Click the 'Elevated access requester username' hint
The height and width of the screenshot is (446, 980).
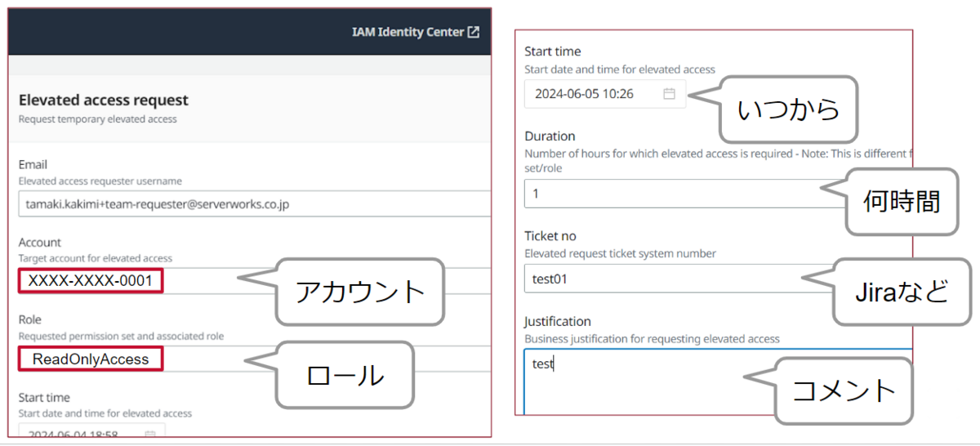(x=100, y=181)
